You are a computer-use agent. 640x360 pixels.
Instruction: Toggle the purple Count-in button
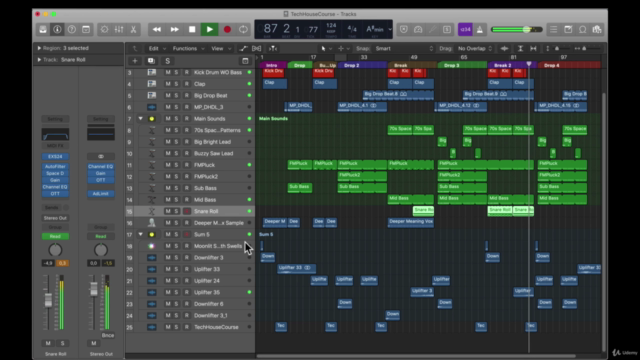[465, 29]
